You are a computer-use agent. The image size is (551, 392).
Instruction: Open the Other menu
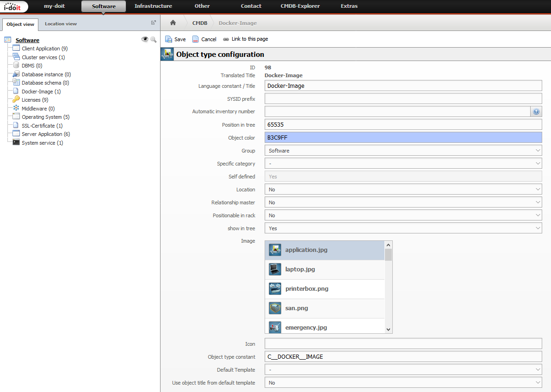(x=202, y=6)
